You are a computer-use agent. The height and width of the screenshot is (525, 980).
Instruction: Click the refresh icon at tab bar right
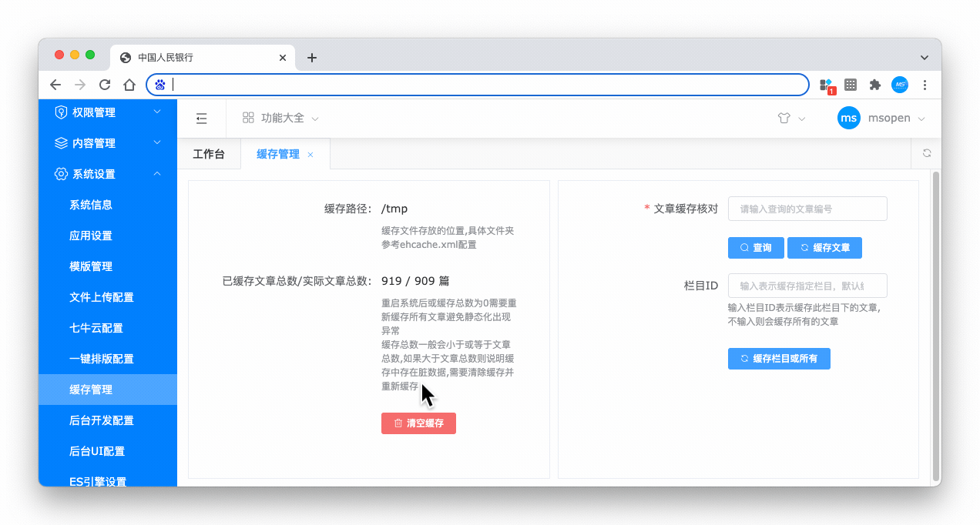coord(927,153)
